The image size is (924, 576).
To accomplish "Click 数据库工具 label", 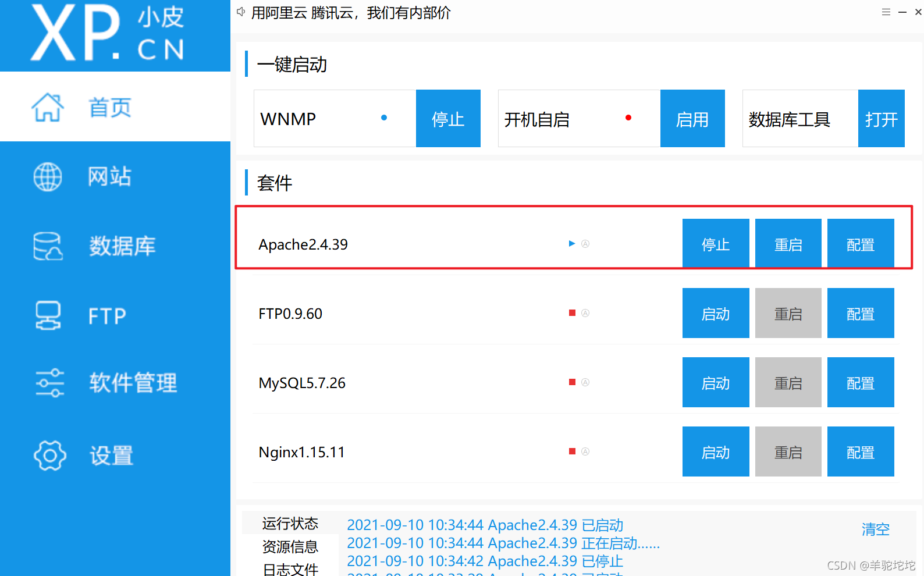I will click(789, 119).
